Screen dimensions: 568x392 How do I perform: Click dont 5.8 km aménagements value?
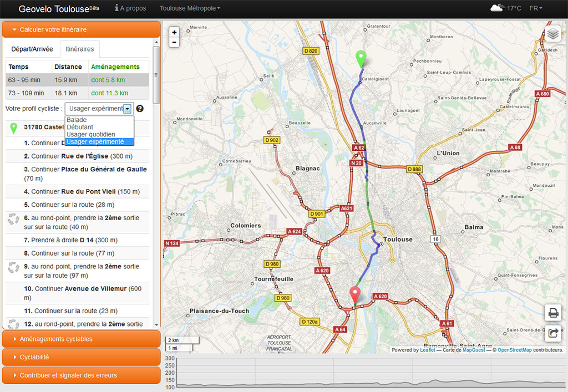pos(108,80)
